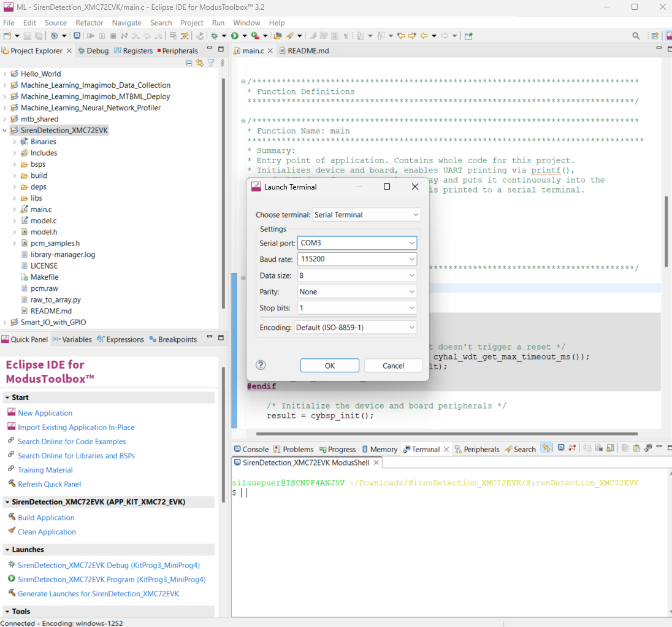Click the highlighter Search toolbar icon
The width and height of the screenshot is (672, 627).
290,36
